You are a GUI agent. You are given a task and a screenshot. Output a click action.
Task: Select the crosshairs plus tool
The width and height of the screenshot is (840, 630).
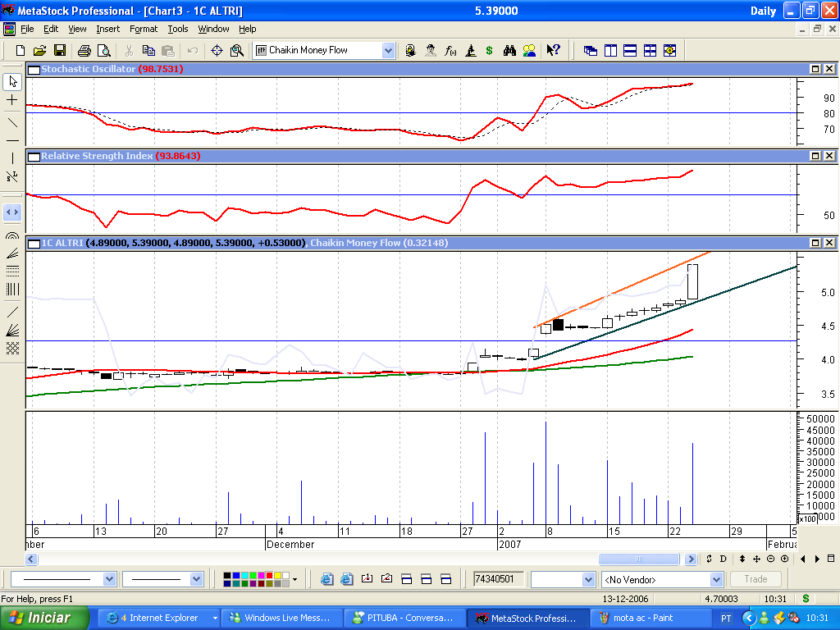tap(12, 100)
